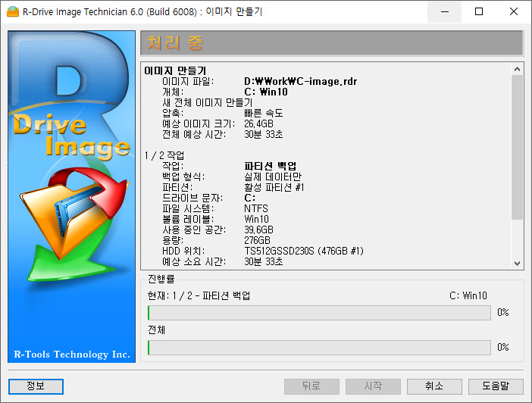Click the object value C: Win10
This screenshot has height=403, width=532.
266,92
